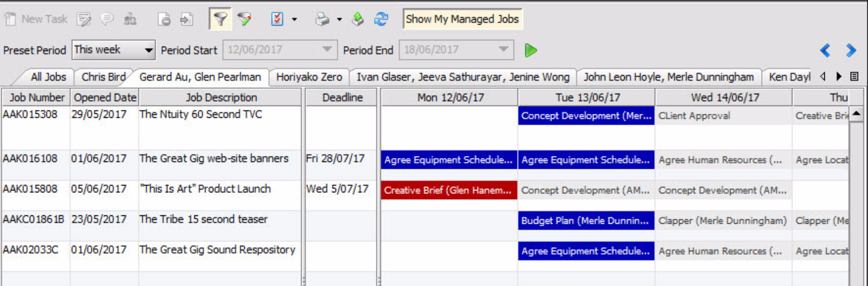Select the red Creative Brief task
This screenshot has height=286, width=868.
pyautogui.click(x=449, y=190)
